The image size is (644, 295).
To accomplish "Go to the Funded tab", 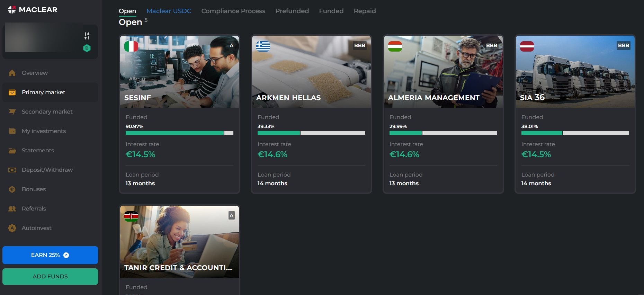I will coord(331,11).
